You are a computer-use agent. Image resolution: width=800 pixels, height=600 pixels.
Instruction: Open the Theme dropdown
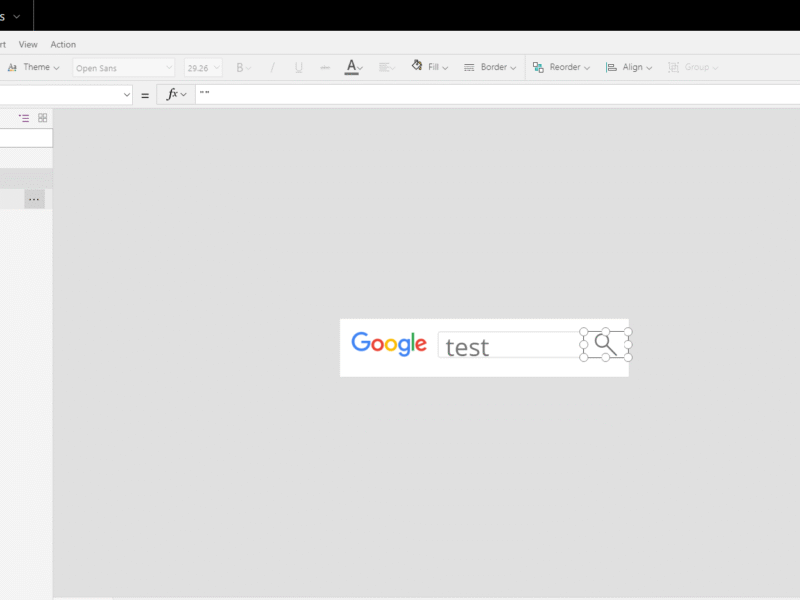[34, 67]
